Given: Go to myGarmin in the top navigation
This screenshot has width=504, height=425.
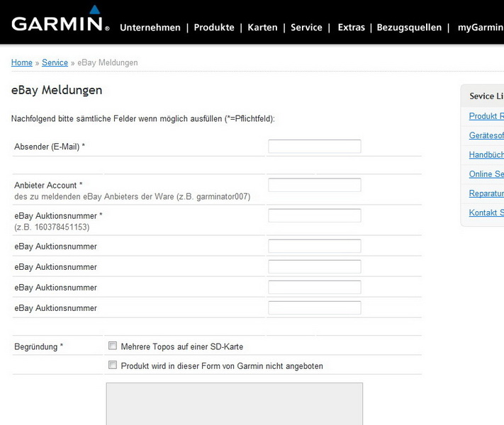Looking at the screenshot, I should click(480, 28).
